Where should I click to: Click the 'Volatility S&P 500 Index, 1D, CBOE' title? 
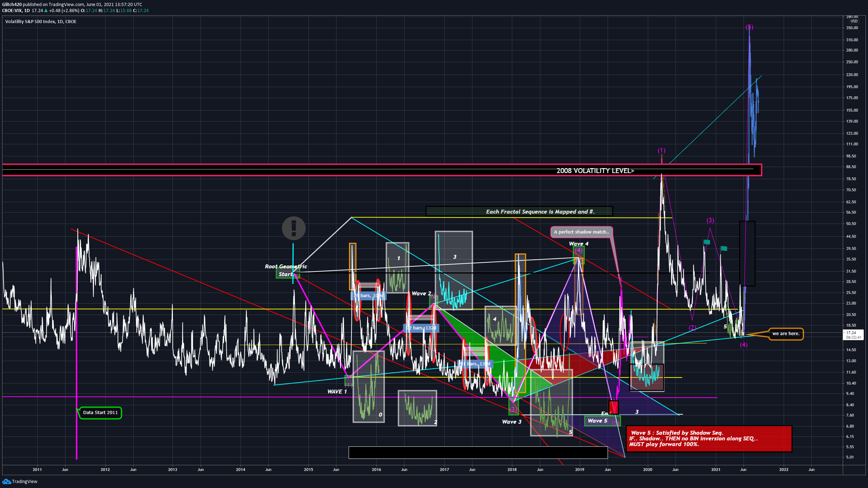[x=41, y=22]
